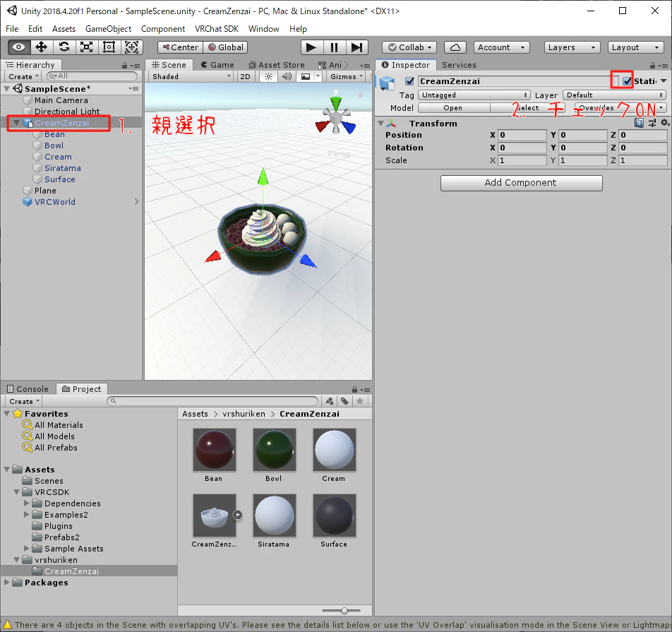Switch to the Game tab
Image resolution: width=672 pixels, height=632 pixels.
[217, 65]
